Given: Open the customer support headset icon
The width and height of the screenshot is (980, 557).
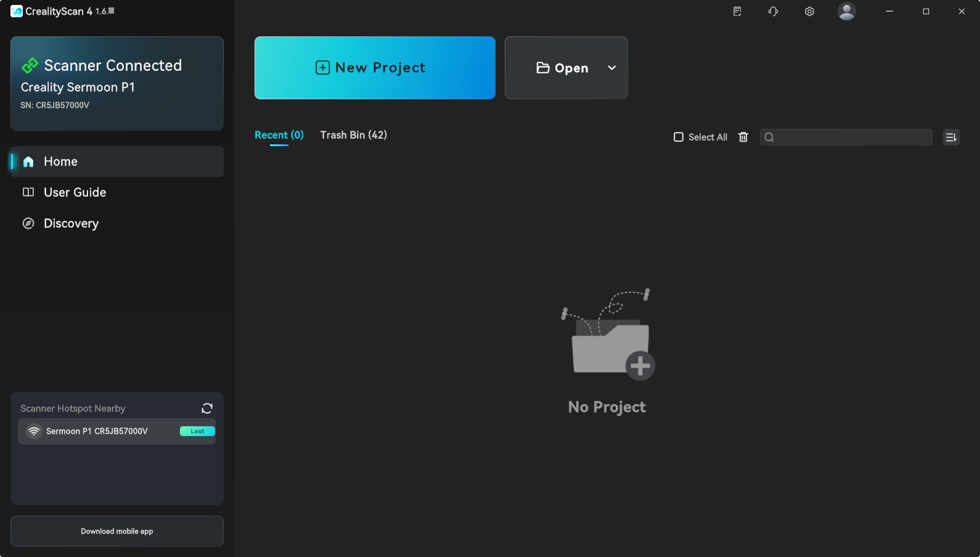Looking at the screenshot, I should (x=773, y=12).
